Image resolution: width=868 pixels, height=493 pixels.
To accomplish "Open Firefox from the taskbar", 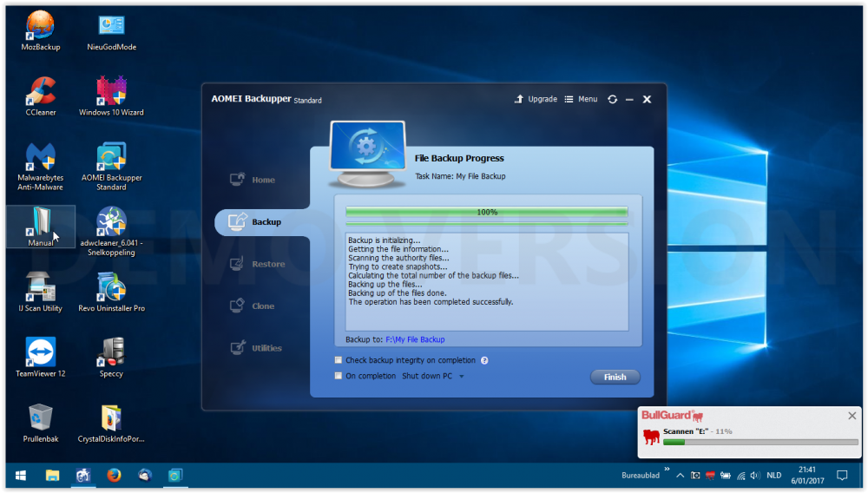I will [x=114, y=476].
